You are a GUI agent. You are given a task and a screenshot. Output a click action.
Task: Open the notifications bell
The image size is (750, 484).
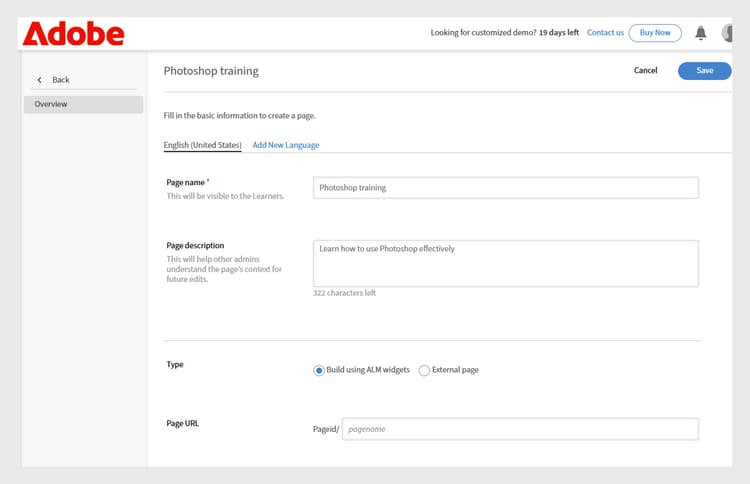701,33
